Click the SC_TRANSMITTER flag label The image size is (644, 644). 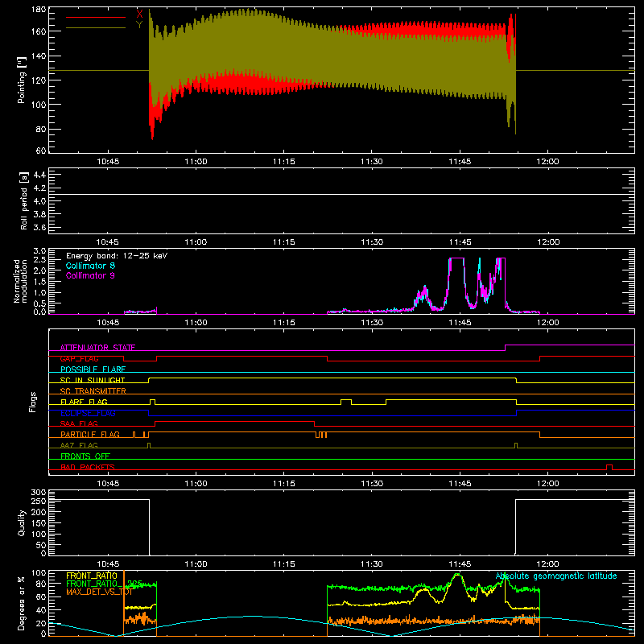(93, 391)
